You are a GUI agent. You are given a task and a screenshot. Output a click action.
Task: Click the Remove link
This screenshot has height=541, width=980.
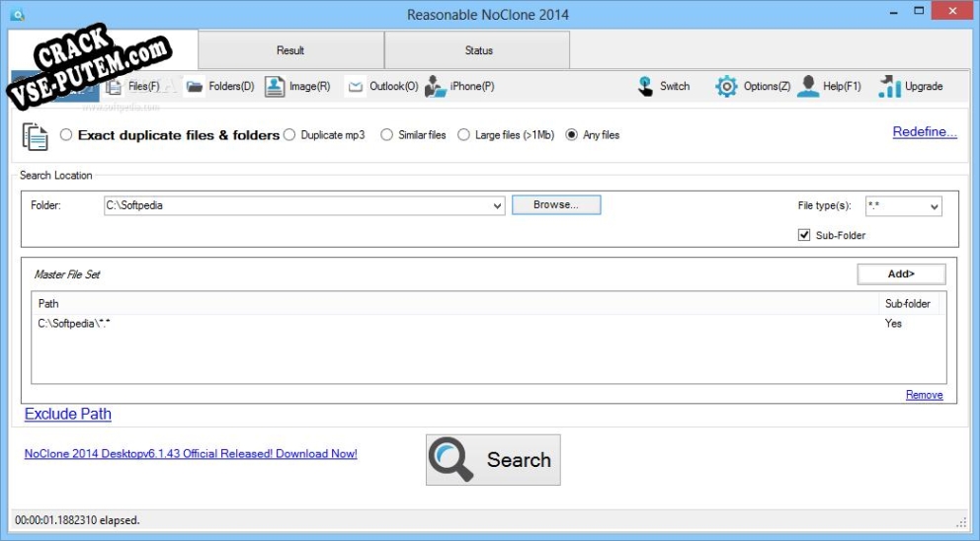(925, 395)
